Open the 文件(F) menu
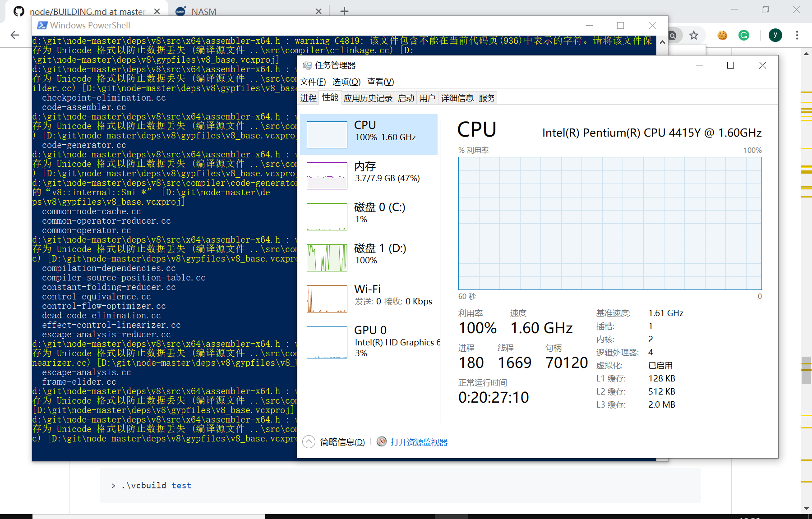This screenshot has height=519, width=812. click(x=313, y=82)
